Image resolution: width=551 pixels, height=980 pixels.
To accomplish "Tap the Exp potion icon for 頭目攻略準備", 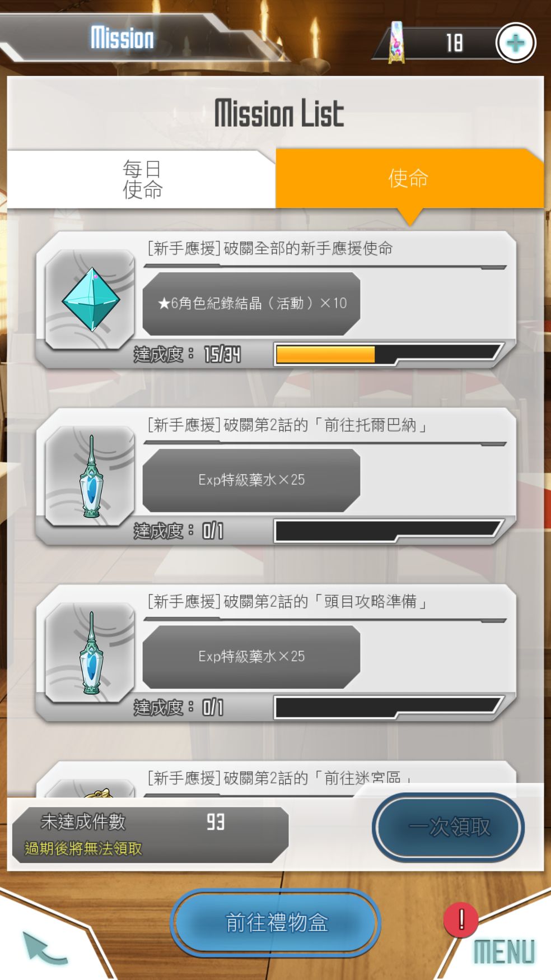I will click(91, 653).
